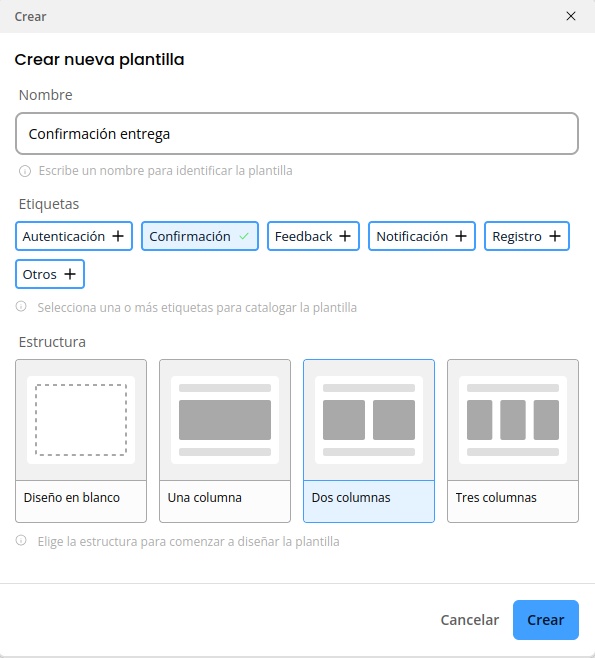This screenshot has height=658, width=595.
Task: Choose the Dos columnas structure
Action: coord(369,441)
